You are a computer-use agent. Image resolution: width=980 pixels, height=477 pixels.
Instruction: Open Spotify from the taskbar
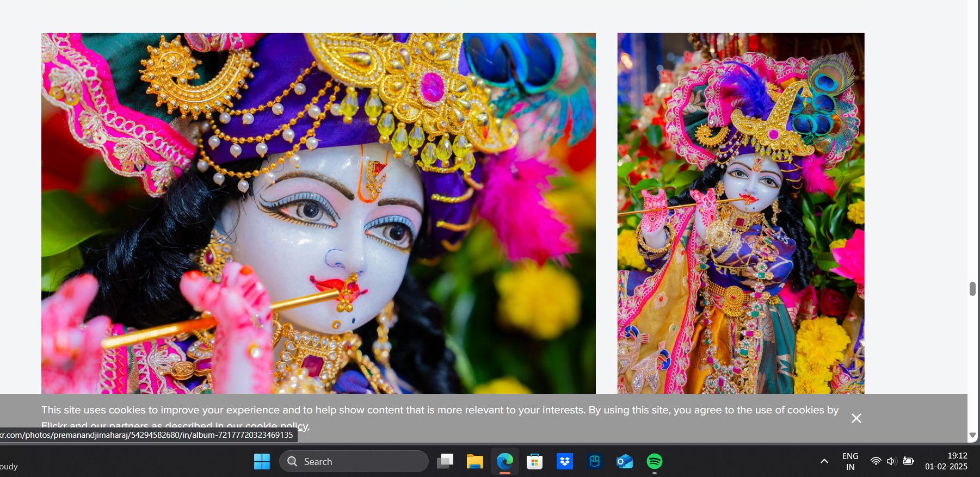(655, 462)
